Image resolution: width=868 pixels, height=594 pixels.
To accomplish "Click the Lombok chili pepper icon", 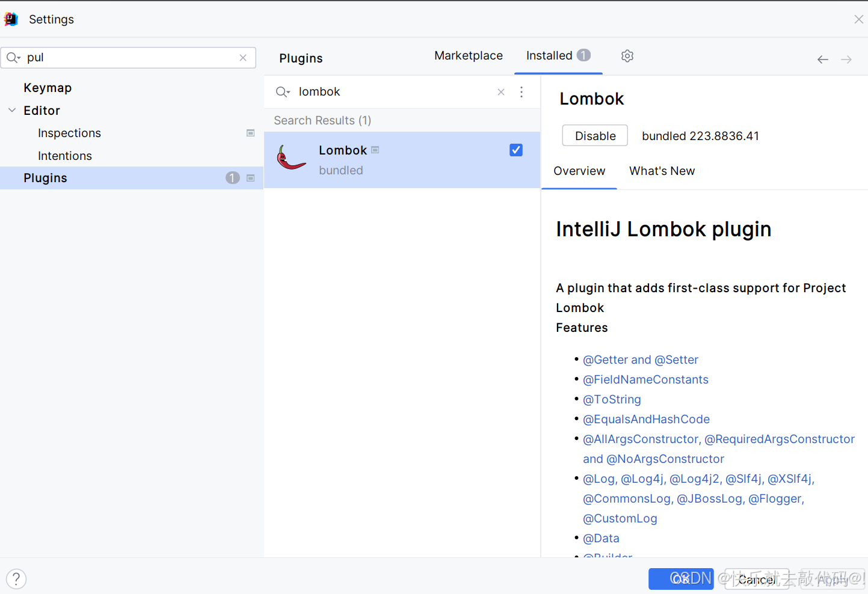I will (291, 158).
